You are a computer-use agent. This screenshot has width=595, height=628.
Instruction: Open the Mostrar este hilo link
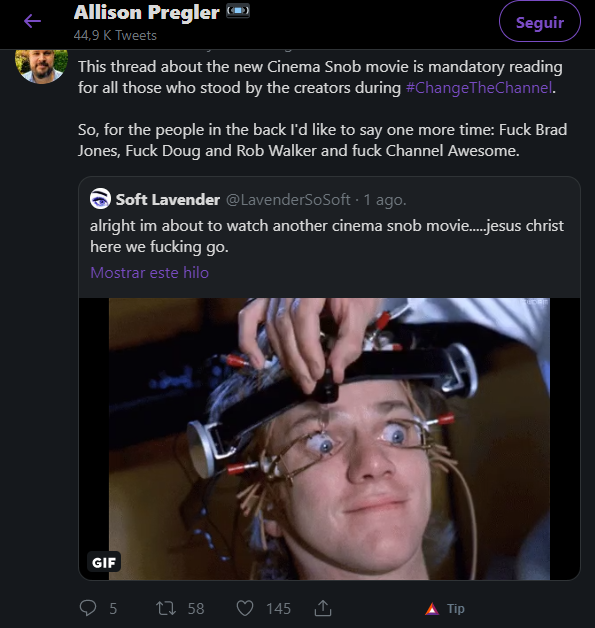(149, 273)
